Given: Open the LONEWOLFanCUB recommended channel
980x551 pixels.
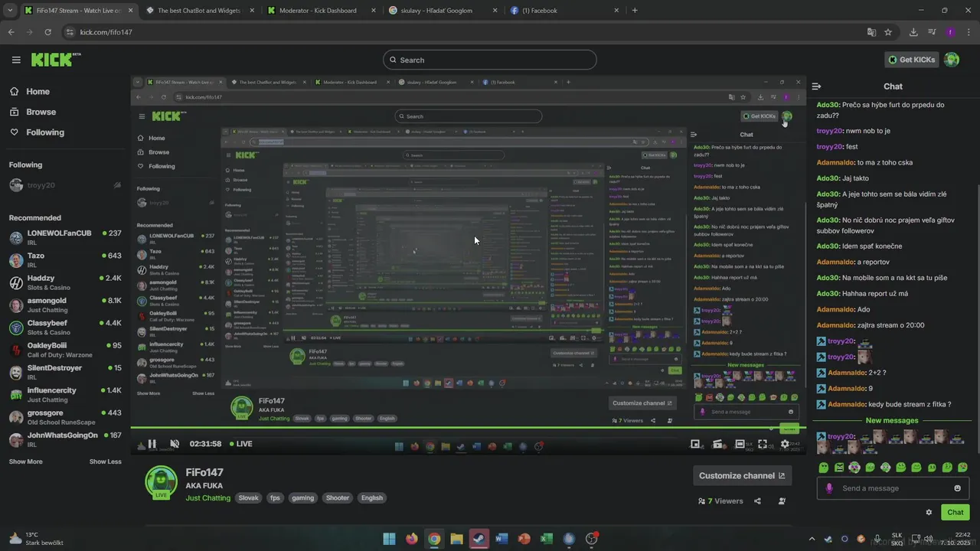Looking at the screenshot, I should coord(65,237).
